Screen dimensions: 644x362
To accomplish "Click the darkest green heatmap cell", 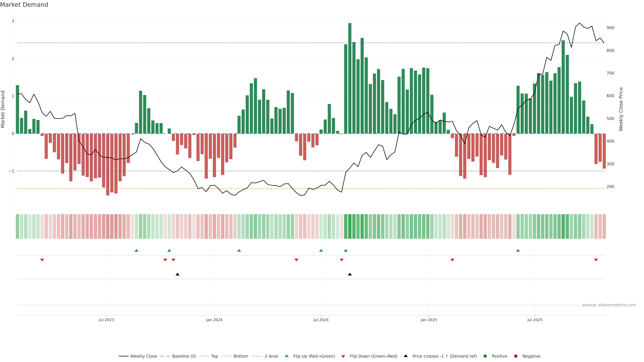I will click(x=350, y=226).
